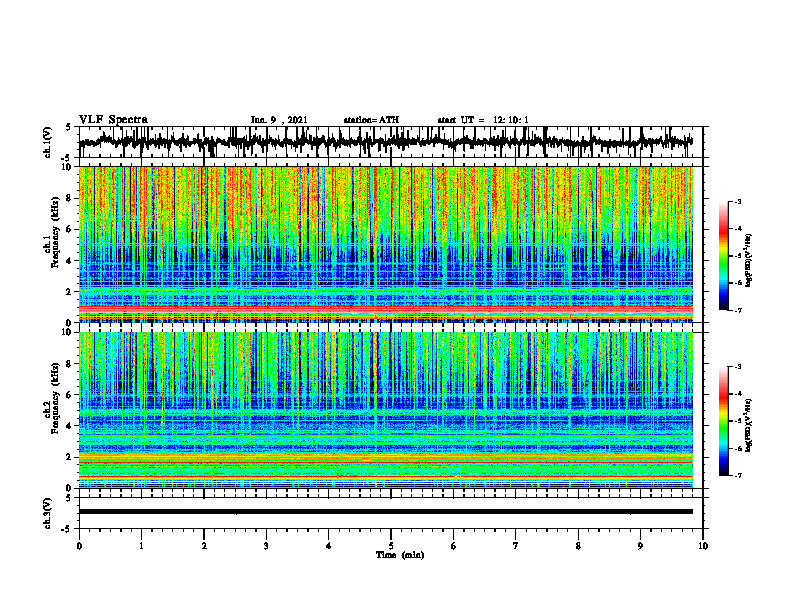Click the ch.3 solid black voltage trace
Viewport: 792px width, 612px height.
[x=385, y=512]
